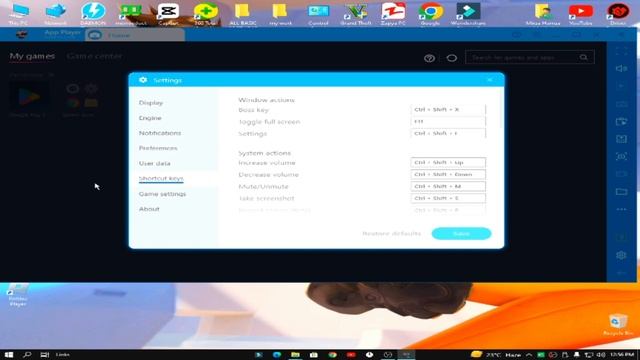Click the screen capture icon in BlueStacks sidebar
The image size is (640, 360).
coord(621,156)
